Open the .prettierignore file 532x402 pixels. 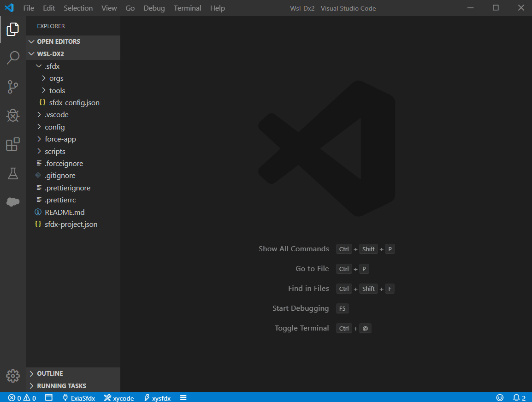click(73, 188)
